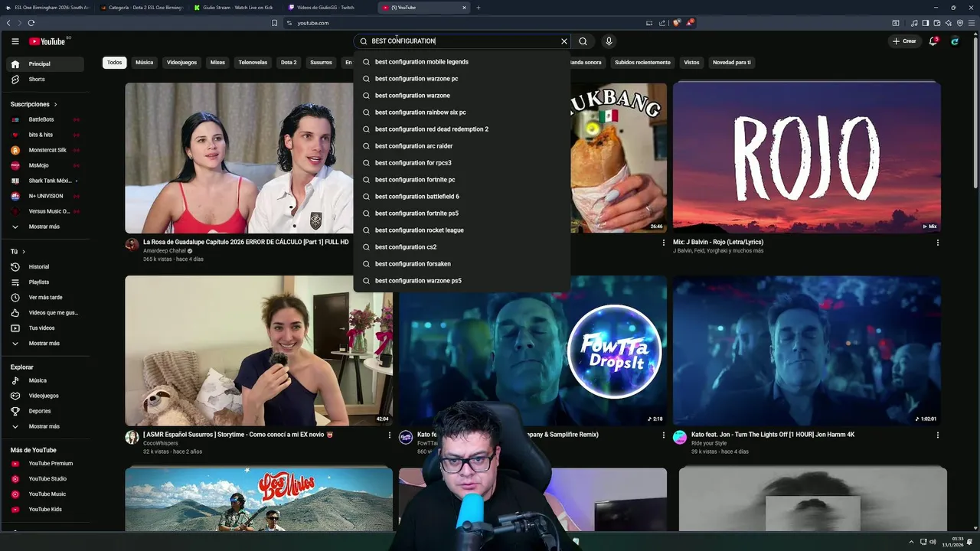Open YouTube Music link

point(46,494)
